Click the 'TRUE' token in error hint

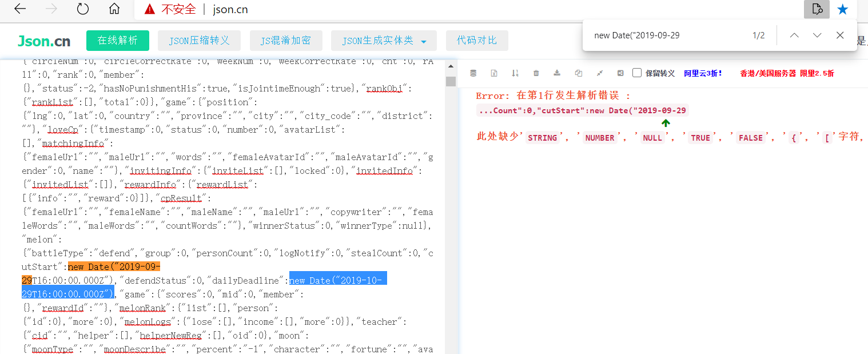(700, 138)
